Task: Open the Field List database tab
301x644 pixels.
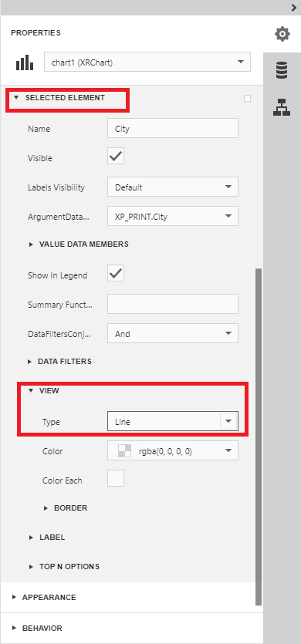Action: [x=282, y=70]
